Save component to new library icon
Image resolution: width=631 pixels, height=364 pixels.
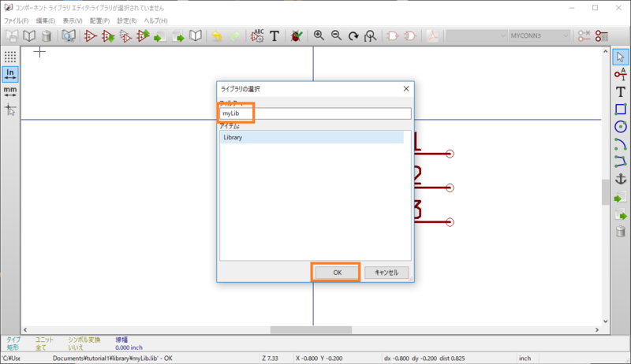coord(178,36)
